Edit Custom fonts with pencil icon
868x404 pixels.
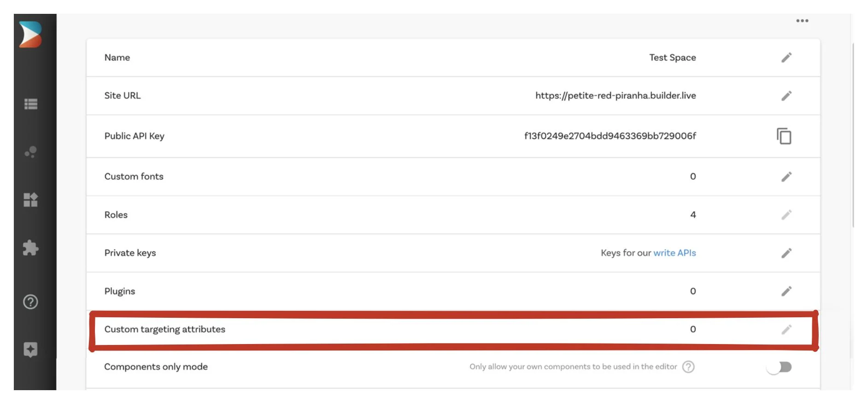(786, 177)
